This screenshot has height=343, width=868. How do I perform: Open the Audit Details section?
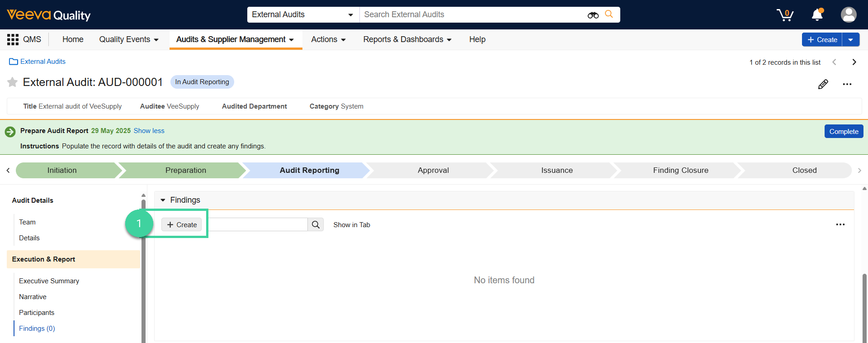(x=33, y=200)
